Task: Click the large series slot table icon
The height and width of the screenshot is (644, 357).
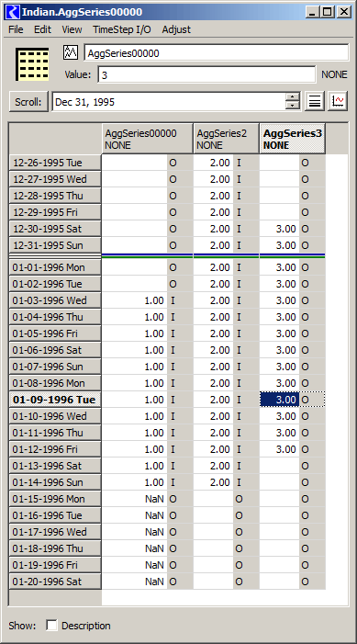Action: click(32, 63)
